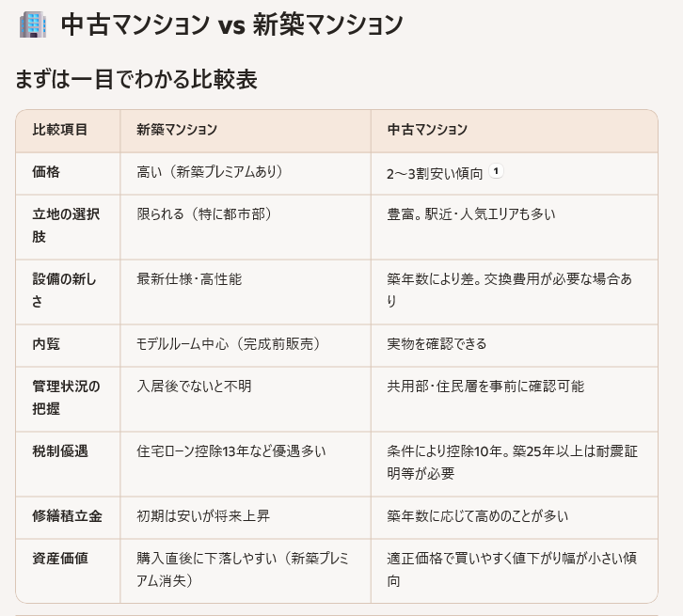Click the cell 高い（新築プレミアムあり）
Screen dimensions: 683x616
point(210,172)
